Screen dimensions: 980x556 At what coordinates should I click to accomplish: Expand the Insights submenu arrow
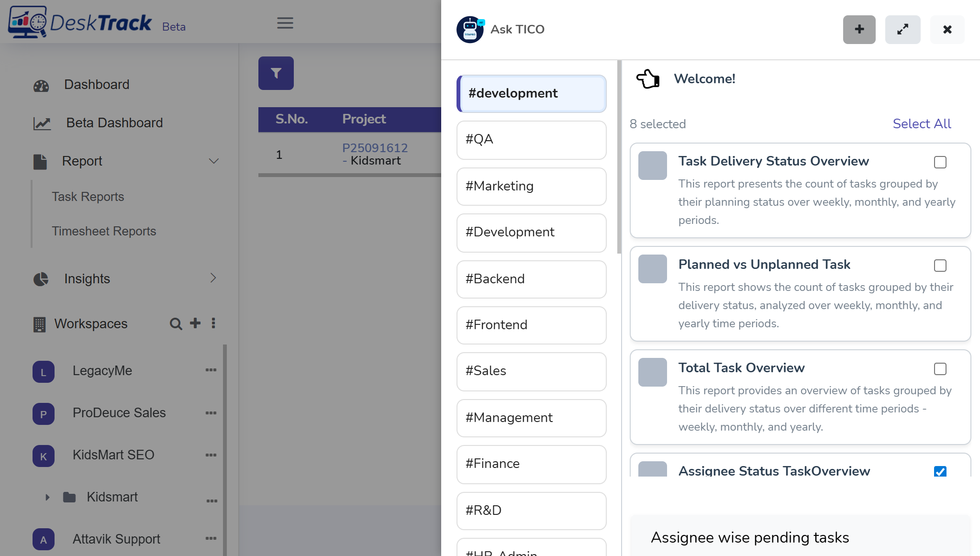[x=213, y=278]
